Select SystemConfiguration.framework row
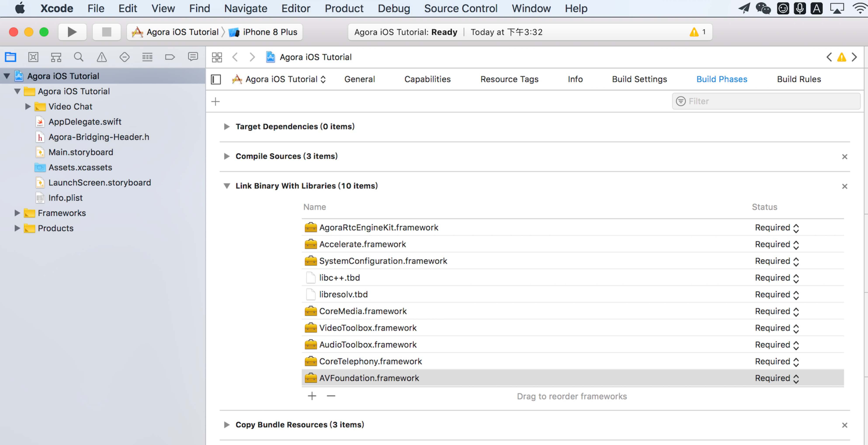 [x=573, y=261]
